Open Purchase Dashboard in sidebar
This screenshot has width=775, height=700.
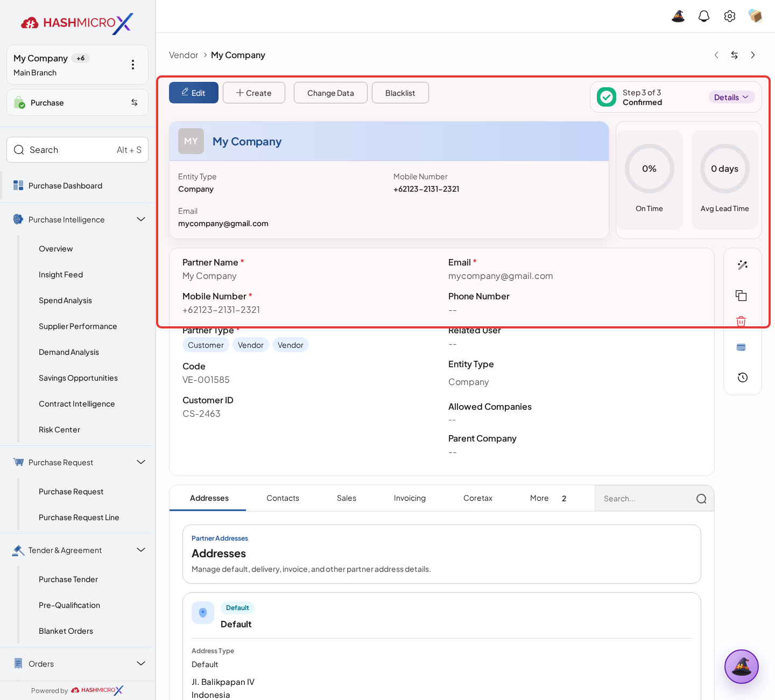pyautogui.click(x=77, y=186)
